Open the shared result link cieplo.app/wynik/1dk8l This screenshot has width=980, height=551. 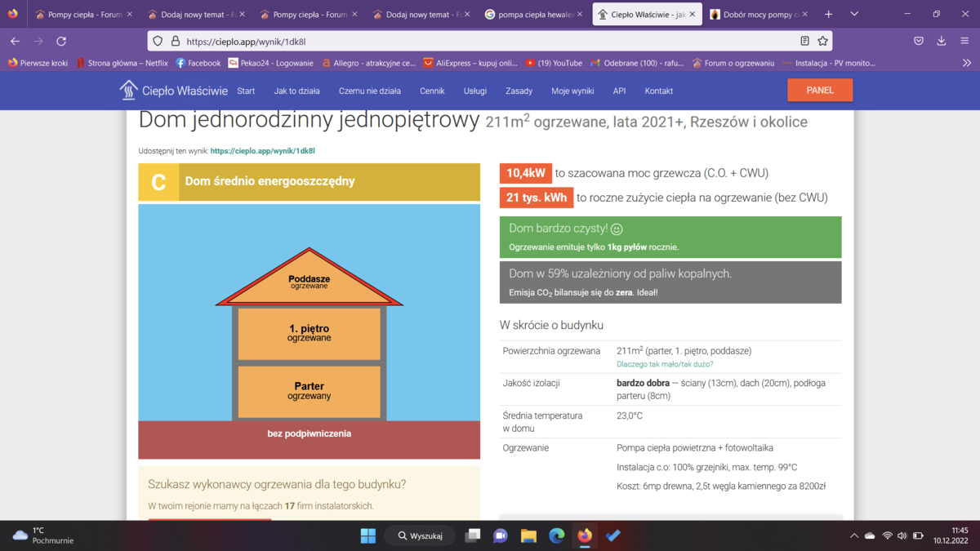pos(262,151)
